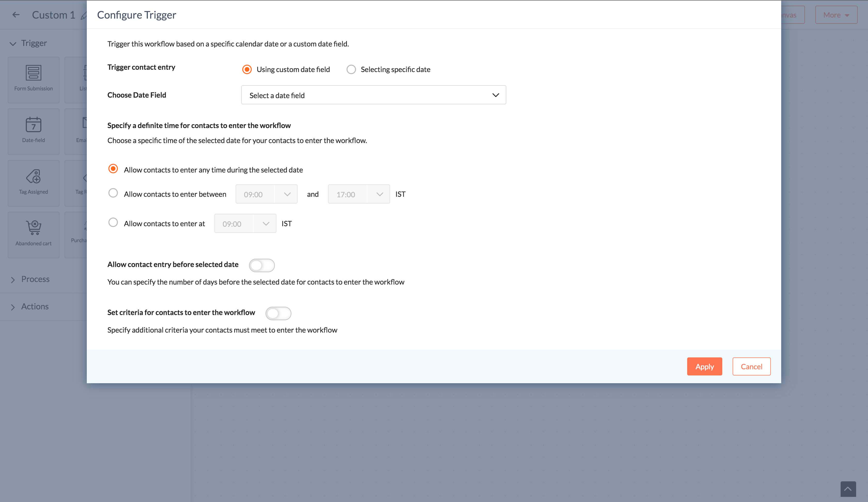
Task: Click the Cancel button
Action: (x=751, y=366)
